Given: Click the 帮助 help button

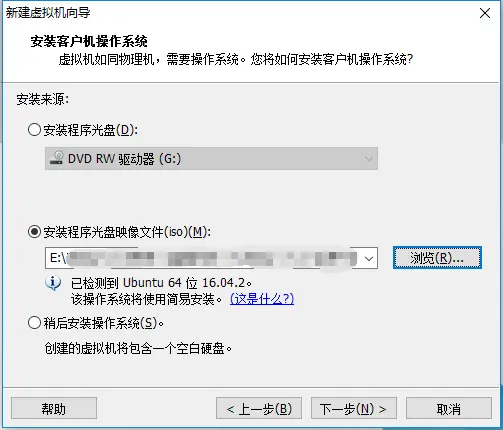Looking at the screenshot, I should 54,408.
